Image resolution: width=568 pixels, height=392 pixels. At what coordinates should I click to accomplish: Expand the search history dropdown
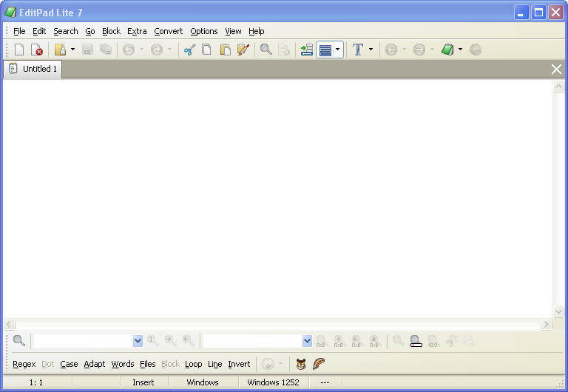(x=138, y=341)
